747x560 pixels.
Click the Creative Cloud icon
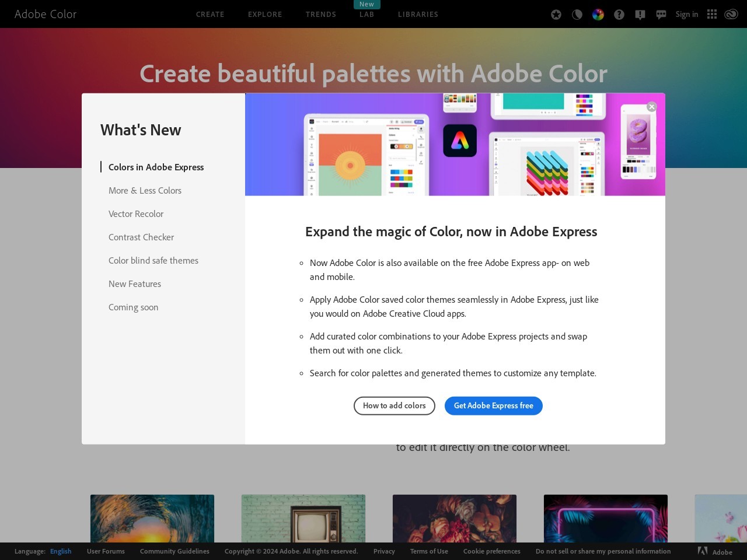731,14
